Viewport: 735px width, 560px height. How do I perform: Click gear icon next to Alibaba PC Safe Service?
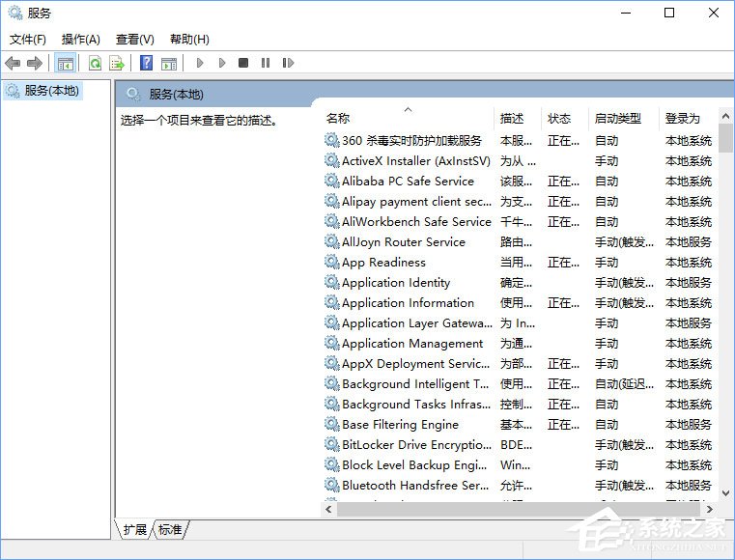tap(332, 181)
